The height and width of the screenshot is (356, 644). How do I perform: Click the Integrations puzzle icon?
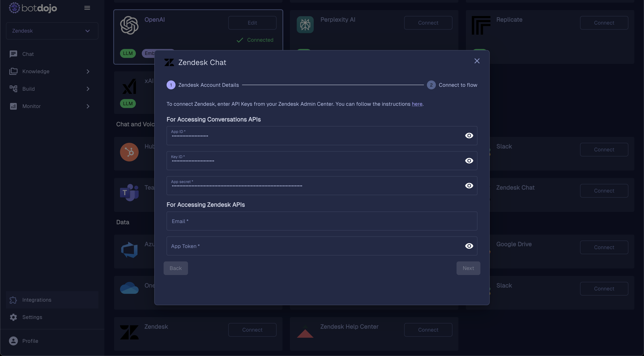tap(13, 300)
